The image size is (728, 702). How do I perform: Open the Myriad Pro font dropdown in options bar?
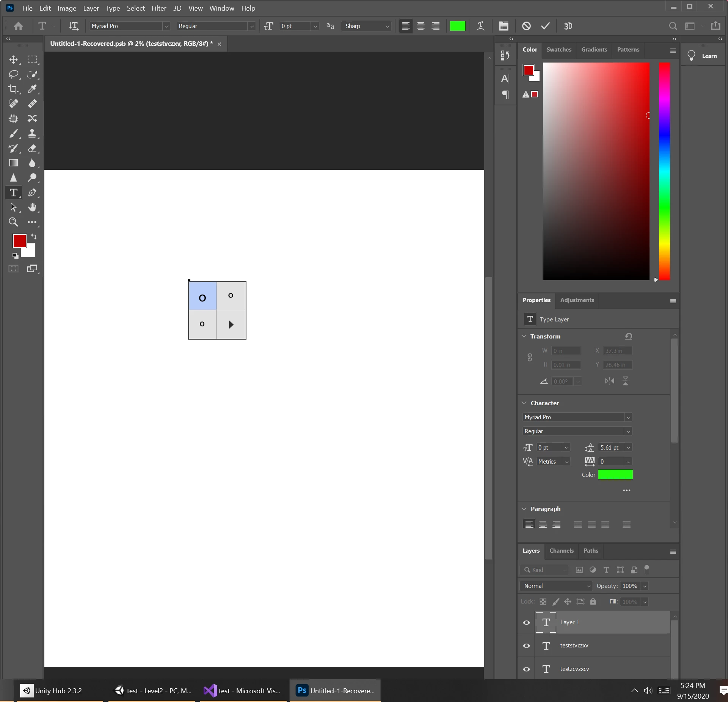[166, 26]
